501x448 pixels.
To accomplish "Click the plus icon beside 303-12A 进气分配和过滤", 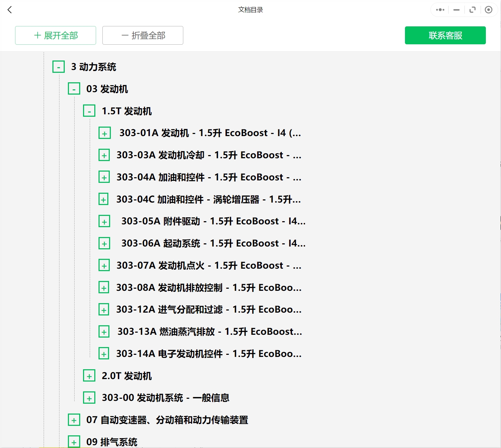I will pyautogui.click(x=103, y=309).
